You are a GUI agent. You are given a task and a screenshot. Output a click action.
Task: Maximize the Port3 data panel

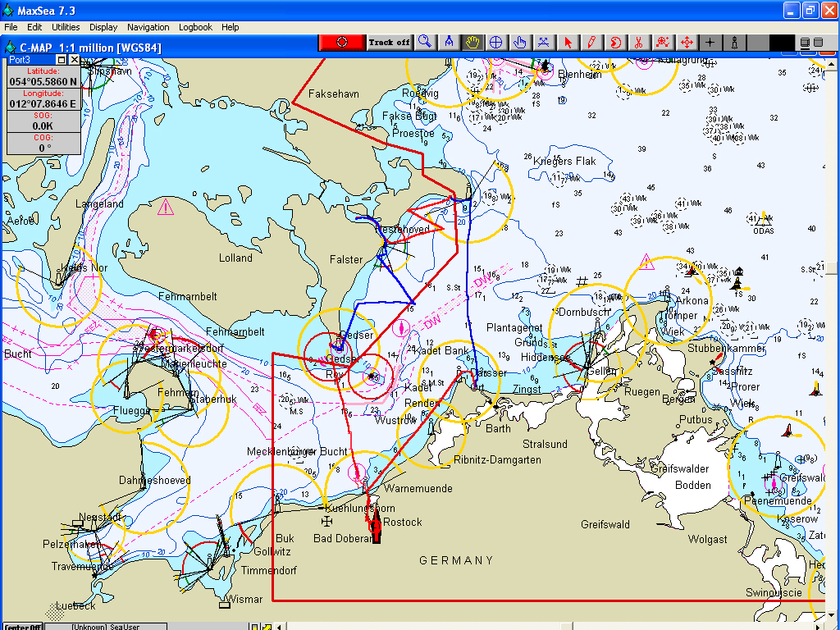click(62, 59)
